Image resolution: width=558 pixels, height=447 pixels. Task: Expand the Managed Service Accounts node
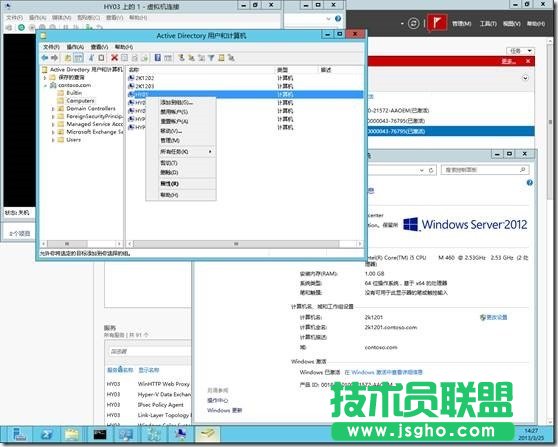[53, 124]
